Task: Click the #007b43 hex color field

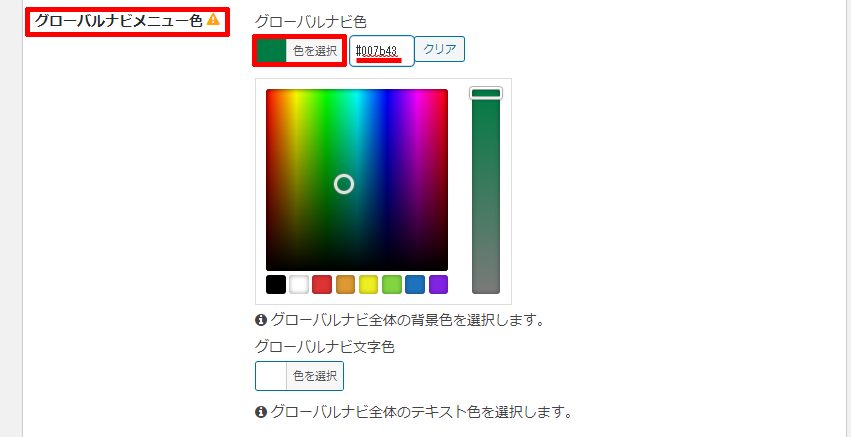Action: coord(382,51)
